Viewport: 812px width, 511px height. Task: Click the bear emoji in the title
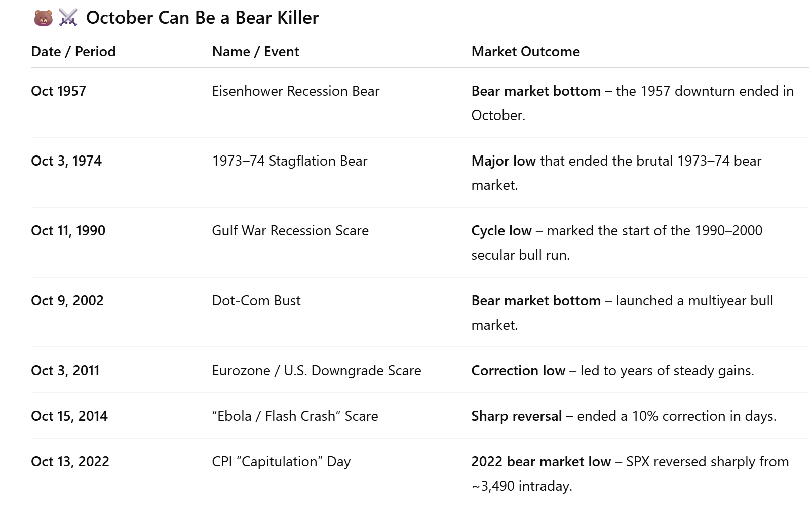pyautogui.click(x=43, y=18)
